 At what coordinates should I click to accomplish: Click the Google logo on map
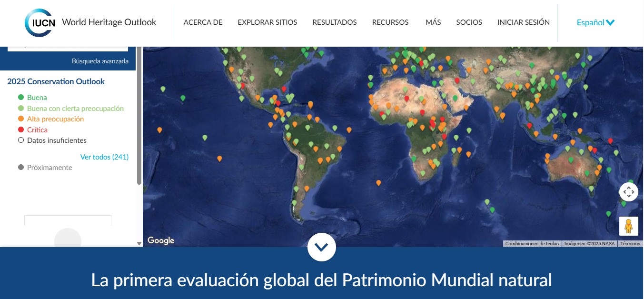point(161,240)
